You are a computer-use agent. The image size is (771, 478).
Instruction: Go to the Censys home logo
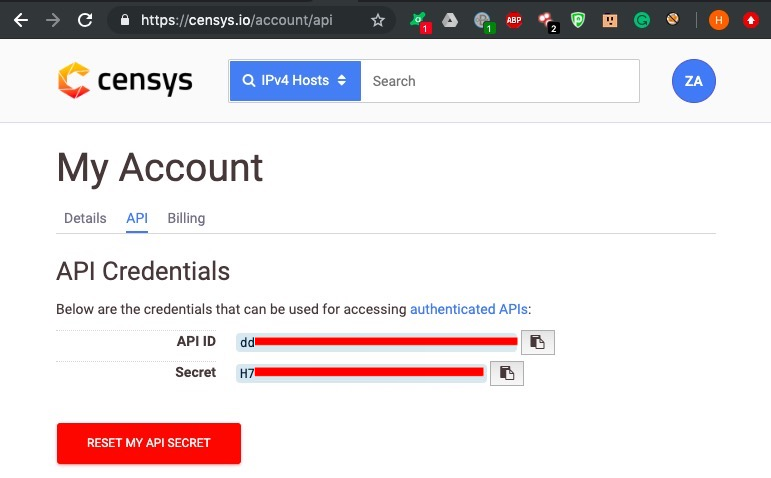125,81
